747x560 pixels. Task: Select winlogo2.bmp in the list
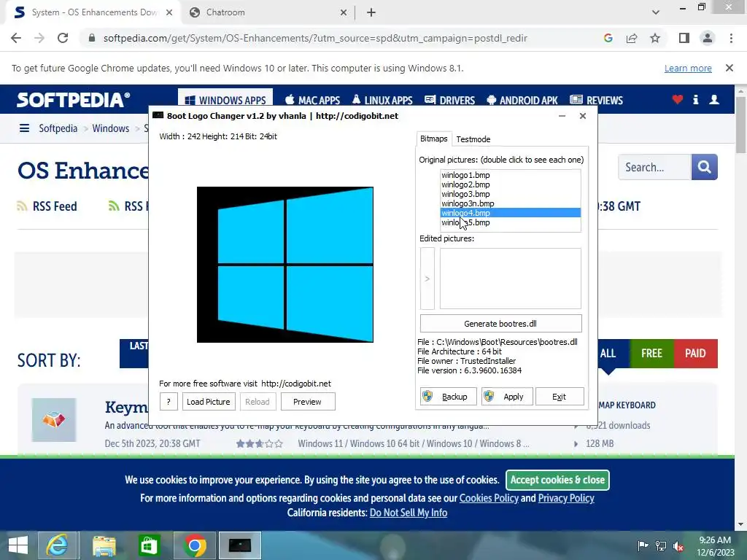[x=510, y=184]
